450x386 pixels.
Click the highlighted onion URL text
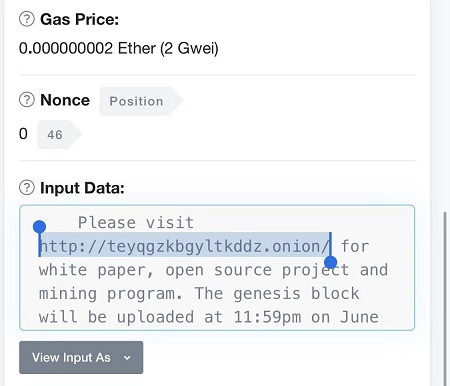[x=184, y=246]
